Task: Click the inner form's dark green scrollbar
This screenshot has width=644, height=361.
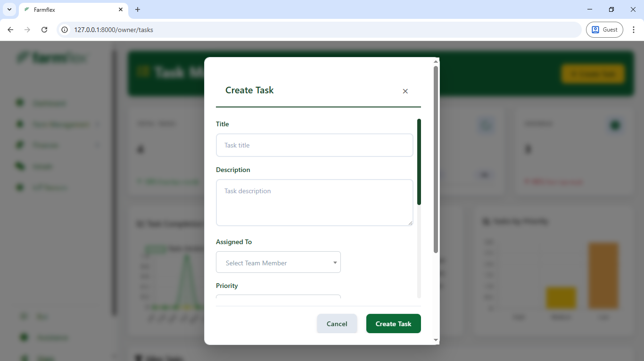Action: [419, 162]
